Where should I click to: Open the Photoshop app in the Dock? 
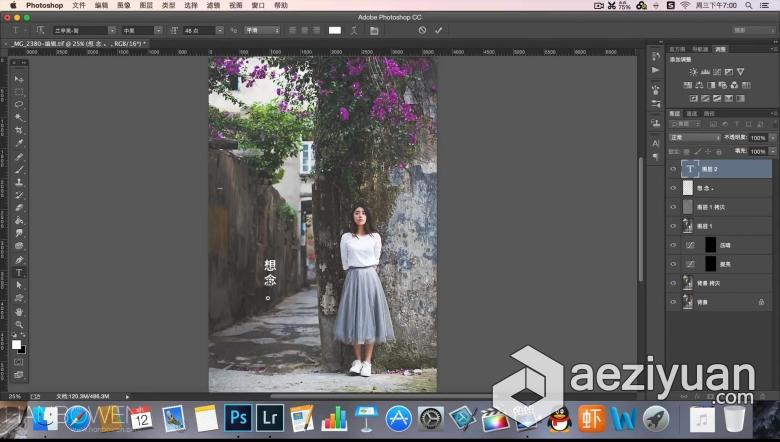click(238, 418)
